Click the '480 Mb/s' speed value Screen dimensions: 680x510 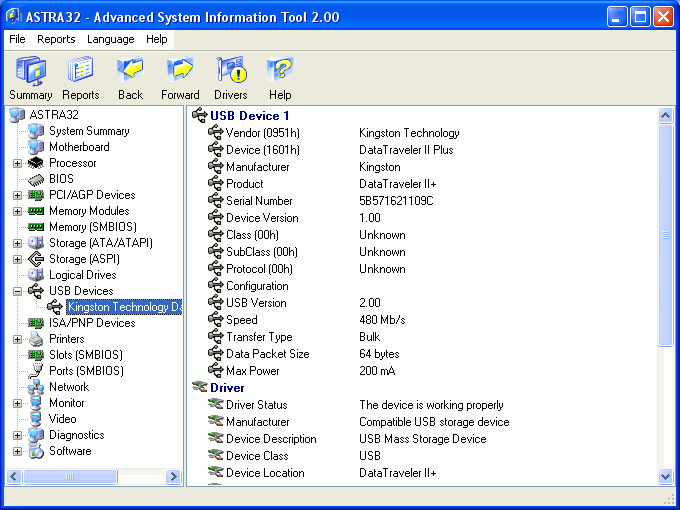382,320
